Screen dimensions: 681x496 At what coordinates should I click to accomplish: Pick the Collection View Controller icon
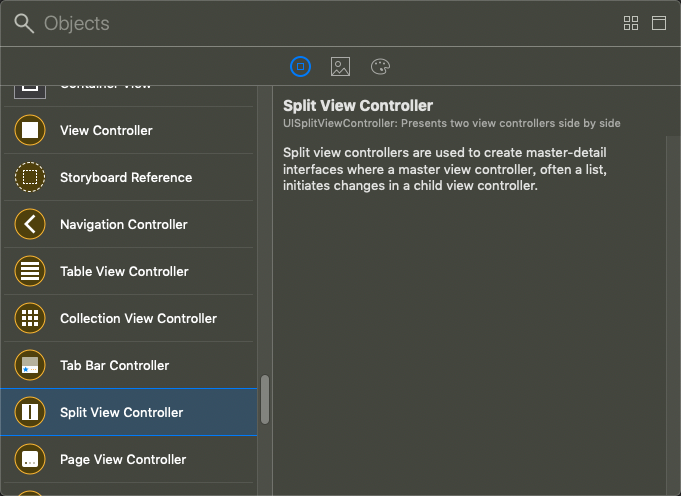tap(30, 318)
